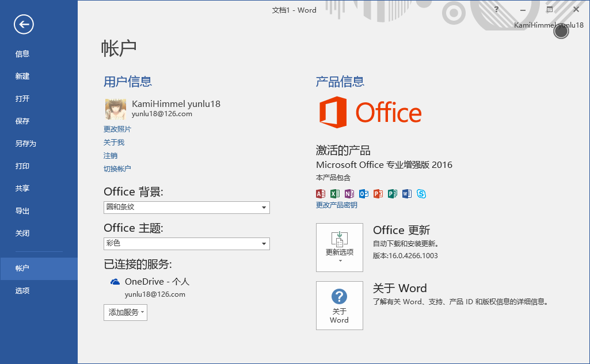The height and width of the screenshot is (364, 590).
Task: Go to 打印 in the sidebar
Action: 22,166
